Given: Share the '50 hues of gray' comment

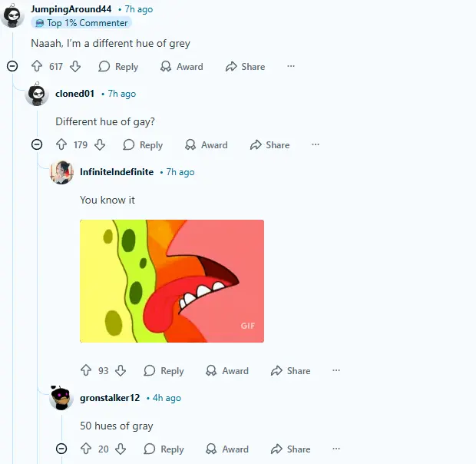Looking at the screenshot, I should coord(290,449).
